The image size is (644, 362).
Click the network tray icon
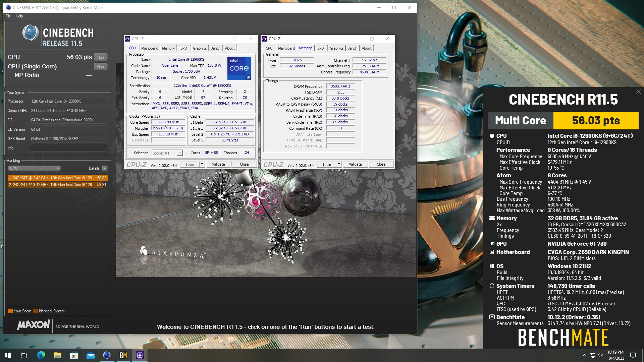(x=593, y=355)
